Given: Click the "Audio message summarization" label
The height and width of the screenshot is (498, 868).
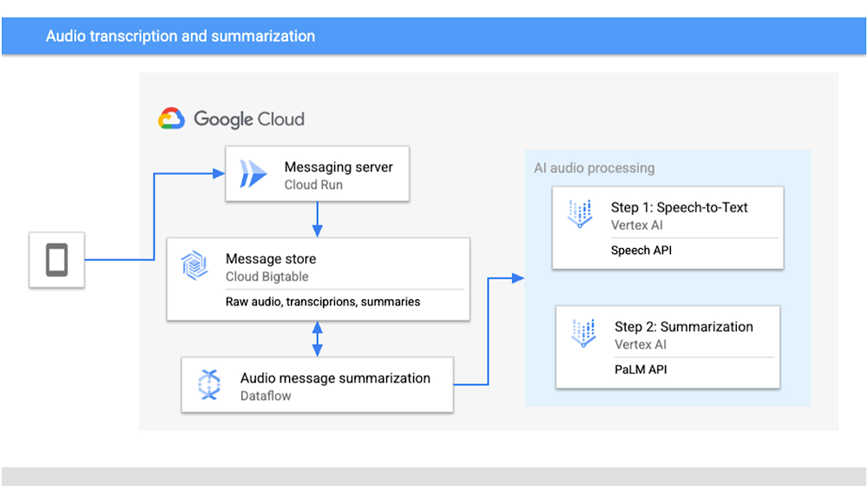Looking at the screenshot, I should click(335, 378).
